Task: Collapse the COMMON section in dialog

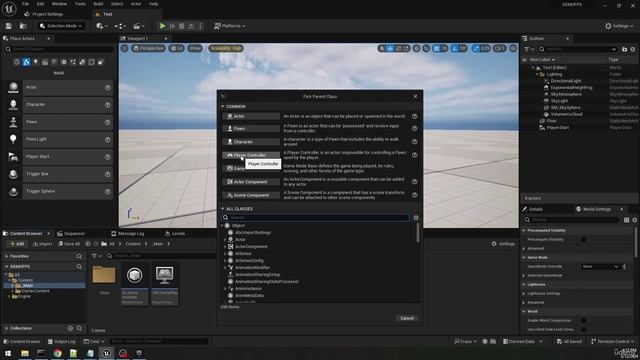Action: click(x=223, y=107)
